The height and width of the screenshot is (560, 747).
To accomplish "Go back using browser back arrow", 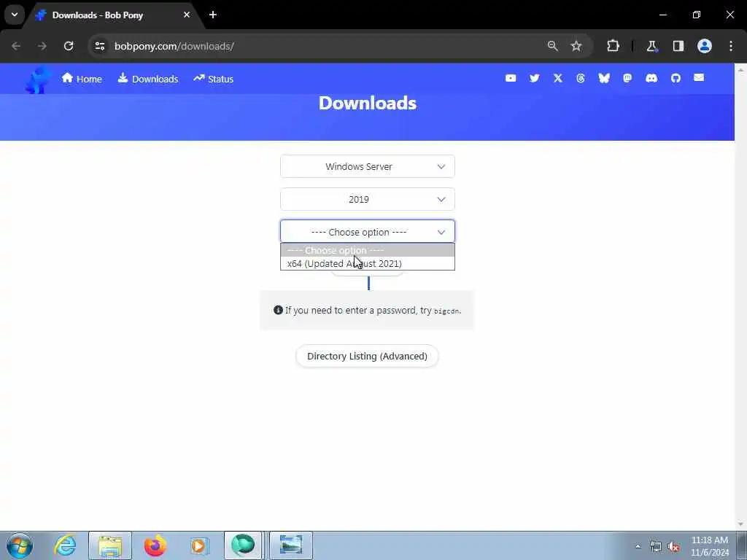I will click(16, 46).
